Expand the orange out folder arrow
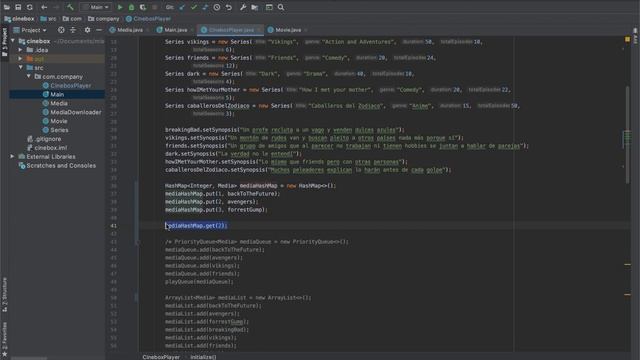Image resolution: width=640 pixels, height=360 pixels. [20, 59]
